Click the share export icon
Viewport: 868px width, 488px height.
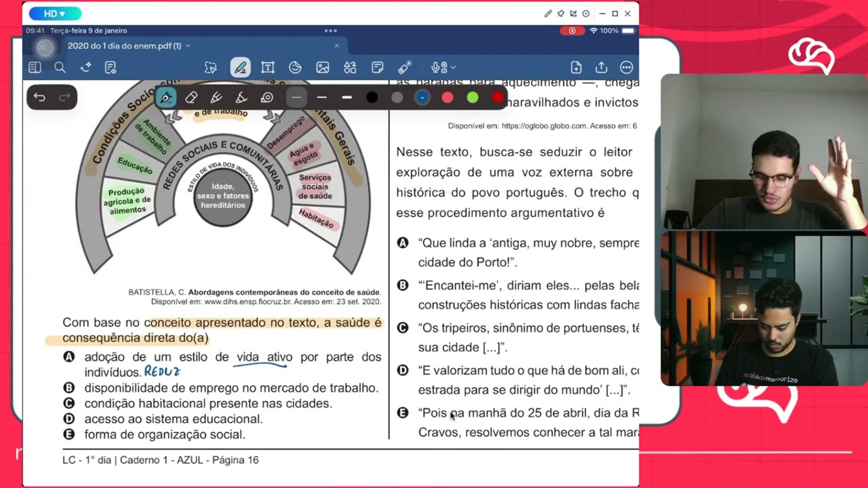[x=601, y=67]
